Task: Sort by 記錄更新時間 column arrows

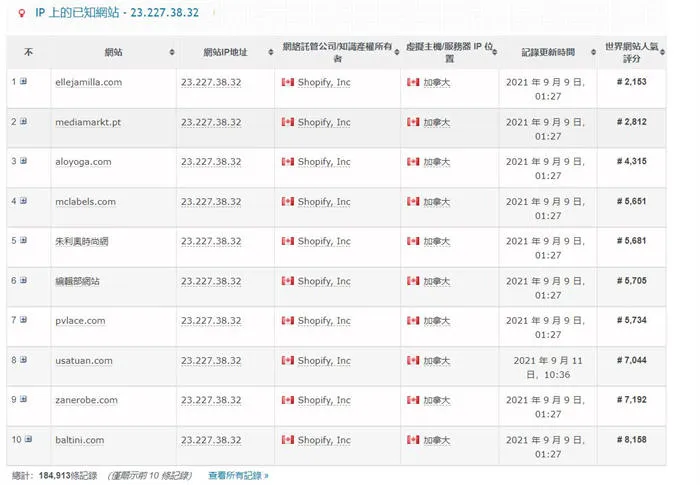Action: pos(593,52)
